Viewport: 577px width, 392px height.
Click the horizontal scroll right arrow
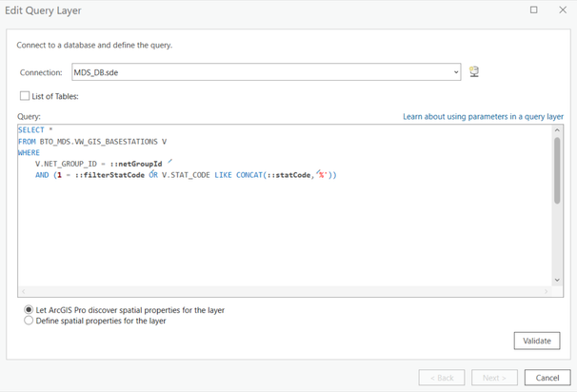click(x=547, y=291)
